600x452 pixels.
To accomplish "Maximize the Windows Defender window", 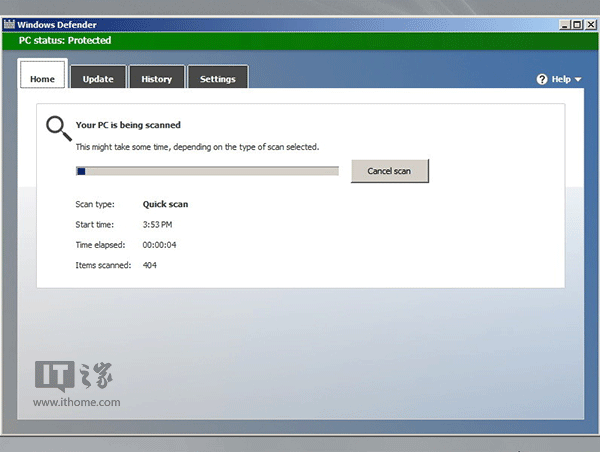I will coord(576,23).
